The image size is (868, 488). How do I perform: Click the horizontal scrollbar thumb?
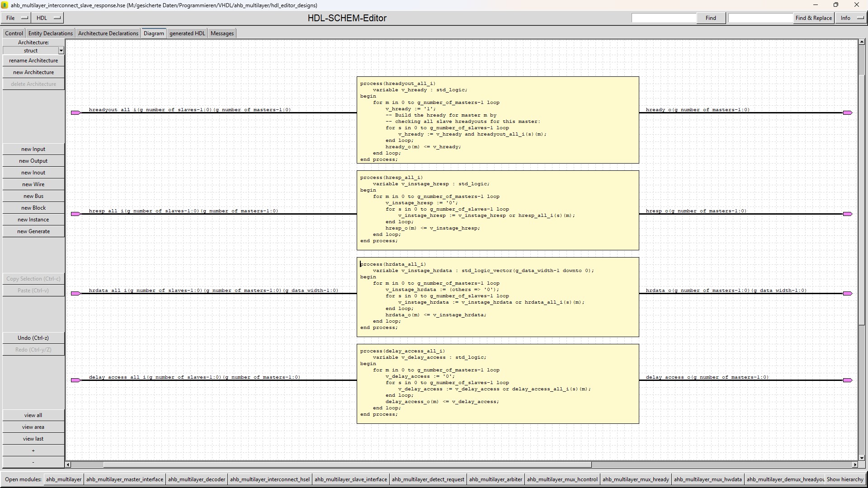point(347,465)
